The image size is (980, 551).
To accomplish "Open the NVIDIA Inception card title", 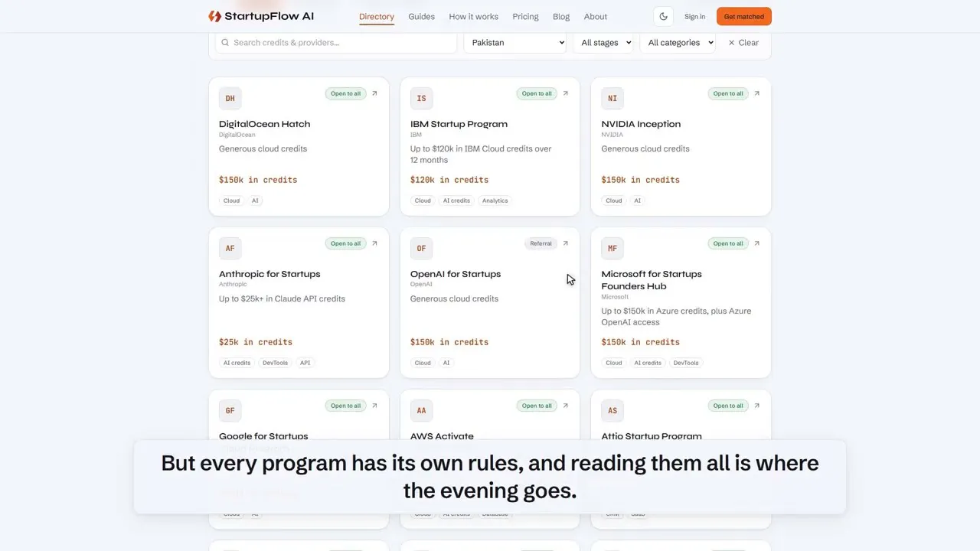I will coord(641,124).
